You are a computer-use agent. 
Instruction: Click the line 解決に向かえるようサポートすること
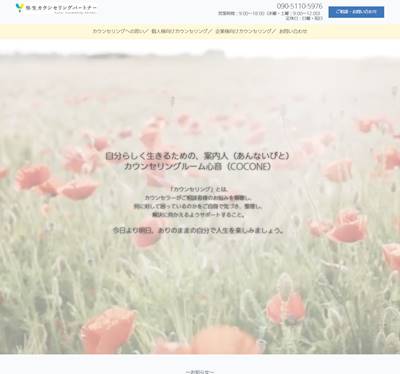[199, 215]
